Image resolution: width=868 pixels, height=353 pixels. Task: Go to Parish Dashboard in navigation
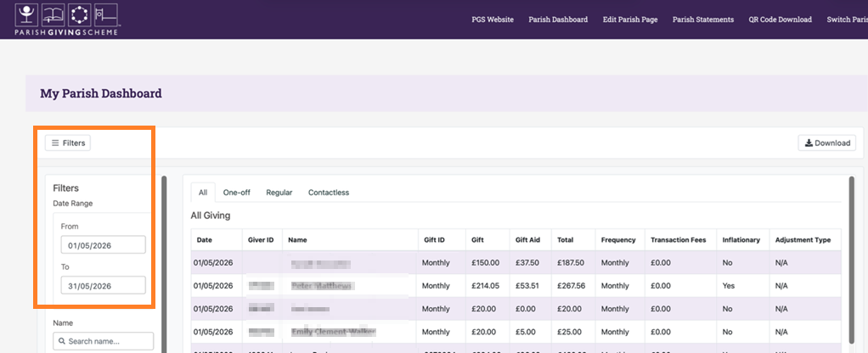558,20
